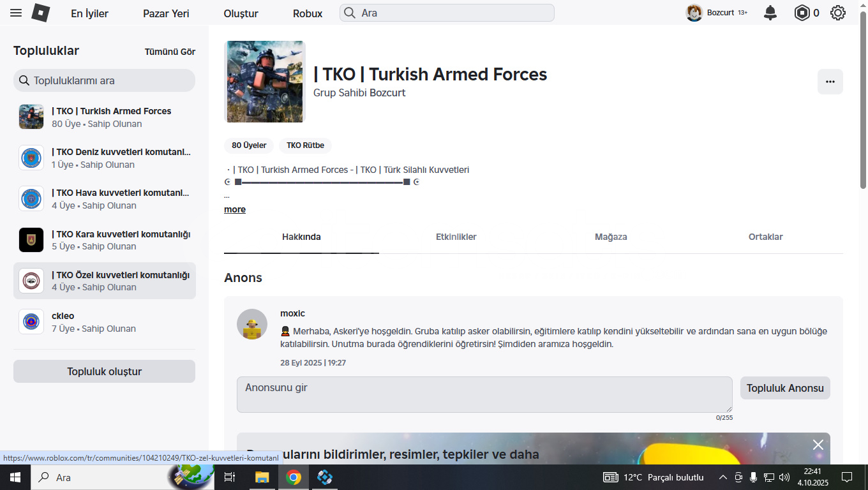Image resolution: width=868 pixels, height=490 pixels.
Task: Click Tümünü Gör link
Action: click(170, 52)
